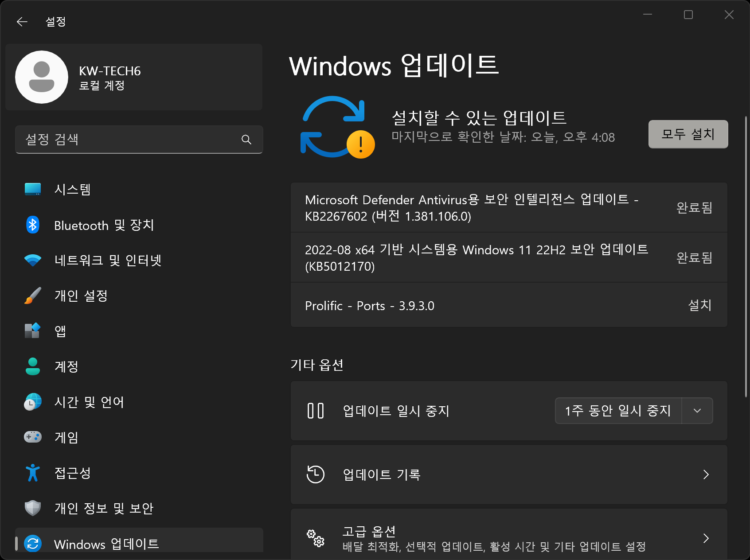Minimize the 설정 window
This screenshot has width=750, height=560.
(648, 15)
